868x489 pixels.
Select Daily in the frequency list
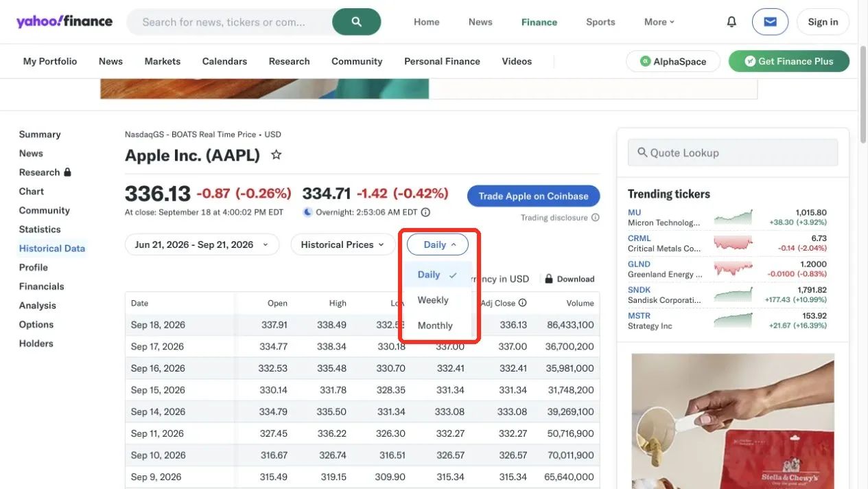(437, 275)
